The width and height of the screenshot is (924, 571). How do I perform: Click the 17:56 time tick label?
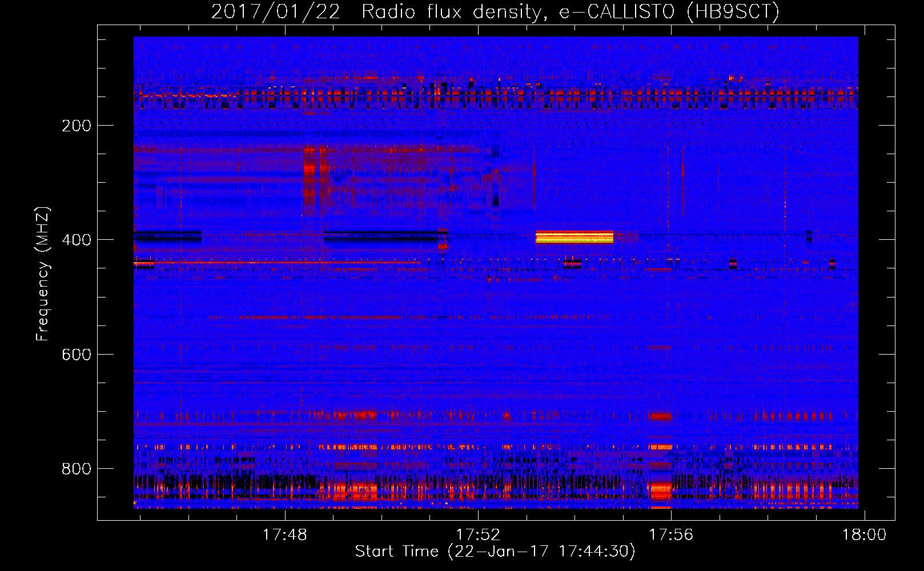pos(671,535)
